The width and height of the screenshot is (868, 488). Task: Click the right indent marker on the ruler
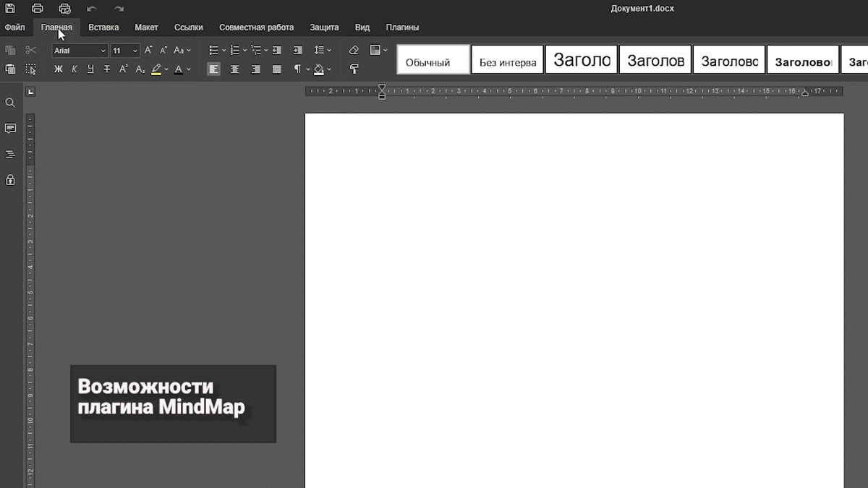point(804,93)
